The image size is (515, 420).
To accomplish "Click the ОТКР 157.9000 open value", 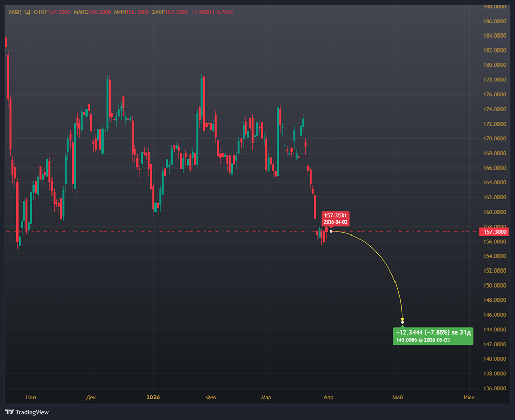I will click(x=52, y=12).
